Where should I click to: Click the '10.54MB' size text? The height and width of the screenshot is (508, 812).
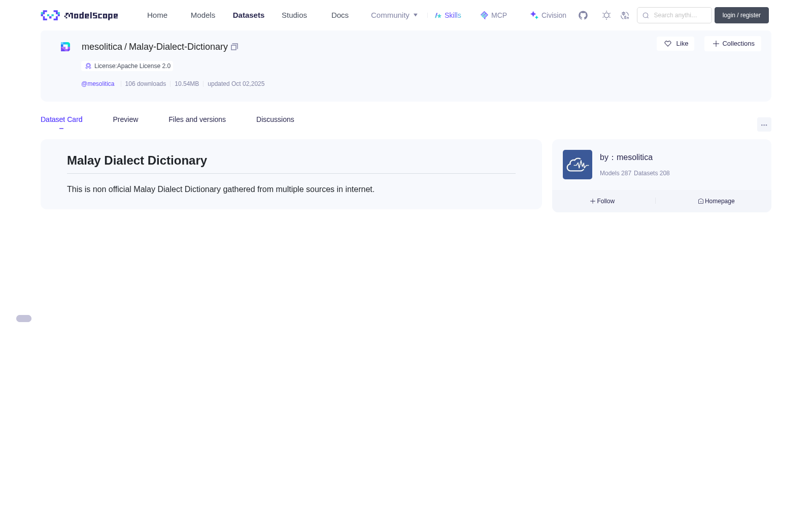click(x=187, y=84)
